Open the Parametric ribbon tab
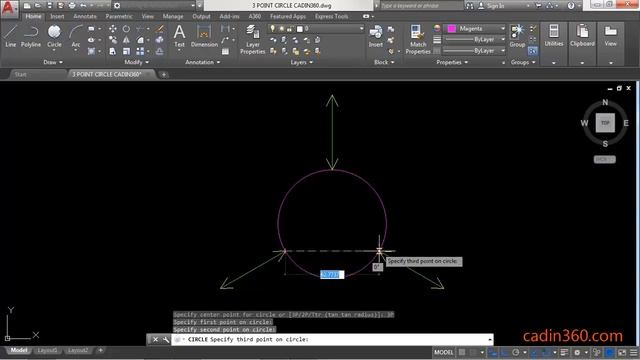The width and height of the screenshot is (640, 360). pos(119,16)
